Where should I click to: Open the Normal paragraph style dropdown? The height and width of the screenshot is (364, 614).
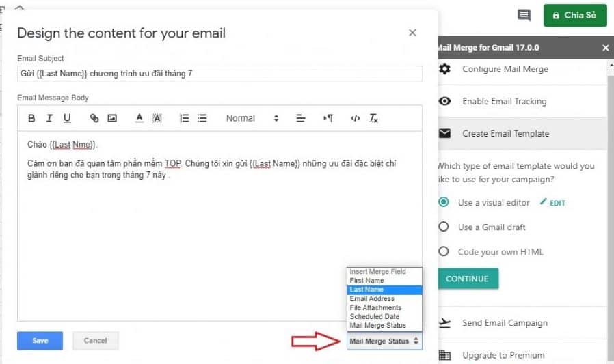tap(252, 118)
